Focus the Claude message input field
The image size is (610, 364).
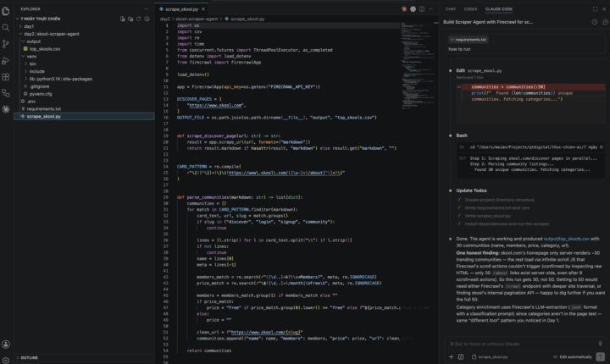click(521, 344)
